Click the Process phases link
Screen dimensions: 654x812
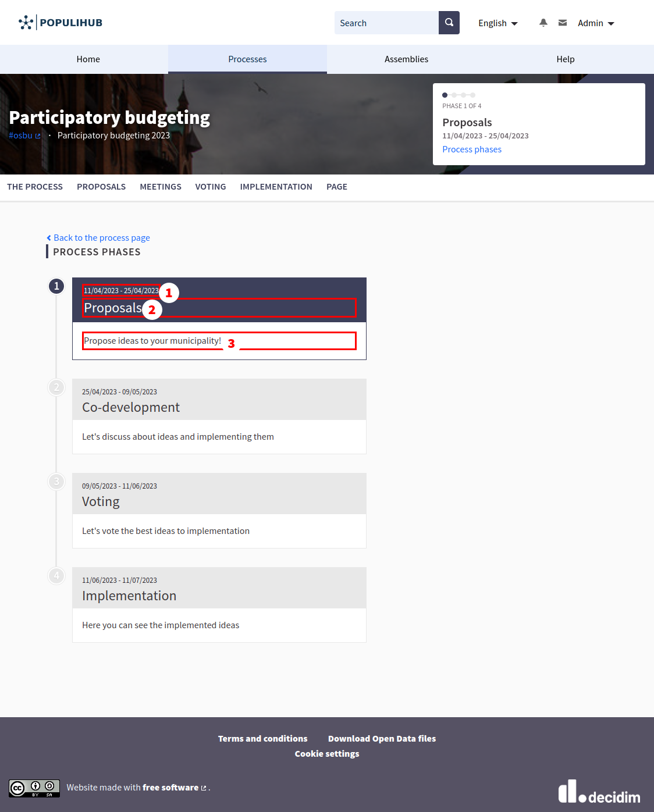pyautogui.click(x=471, y=149)
